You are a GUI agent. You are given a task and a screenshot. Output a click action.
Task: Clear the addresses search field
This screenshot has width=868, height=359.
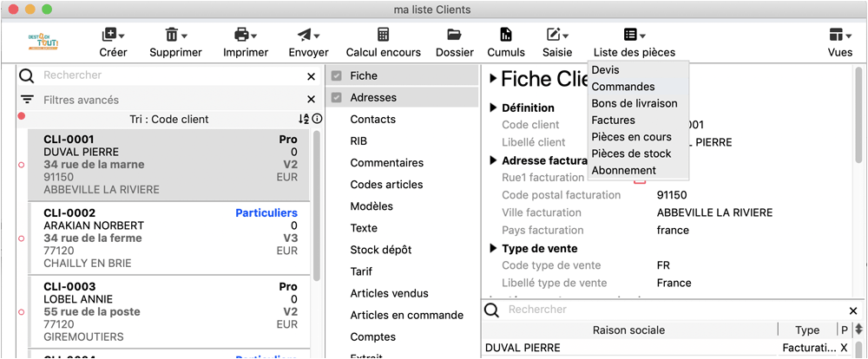(x=853, y=310)
